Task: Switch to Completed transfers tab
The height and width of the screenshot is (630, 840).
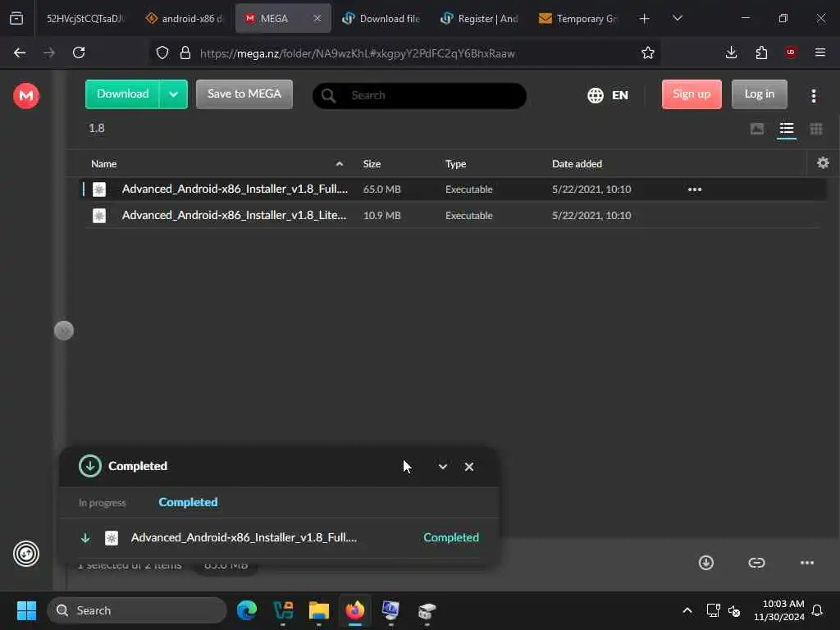Action: coord(188,502)
